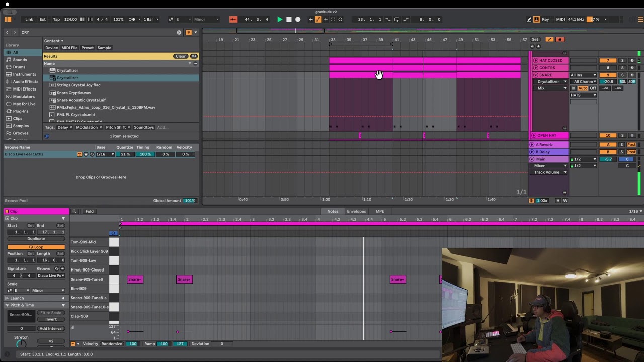Viewport: 644px width, 362px height.
Task: Select the MIDI File filter tag
Action: [x=69, y=48]
